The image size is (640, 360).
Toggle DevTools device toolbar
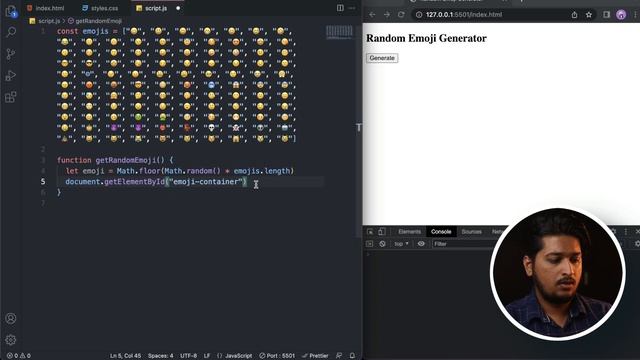pyautogui.click(x=381, y=232)
